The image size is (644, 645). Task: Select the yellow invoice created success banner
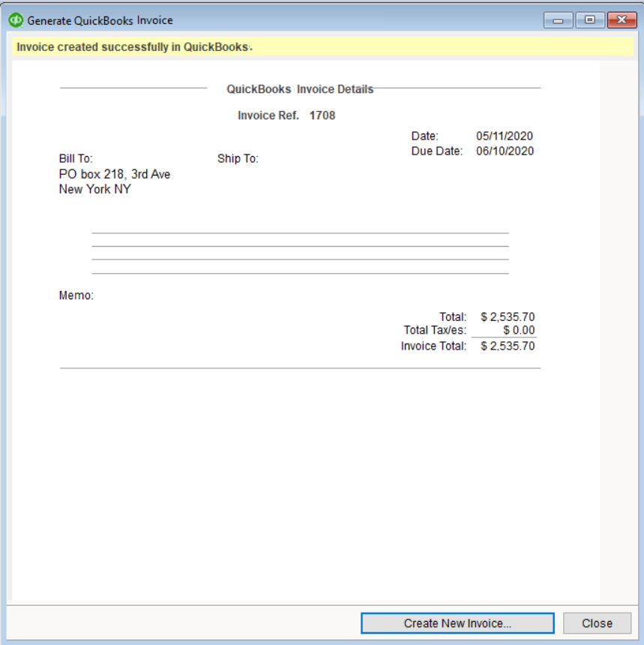pos(322,47)
